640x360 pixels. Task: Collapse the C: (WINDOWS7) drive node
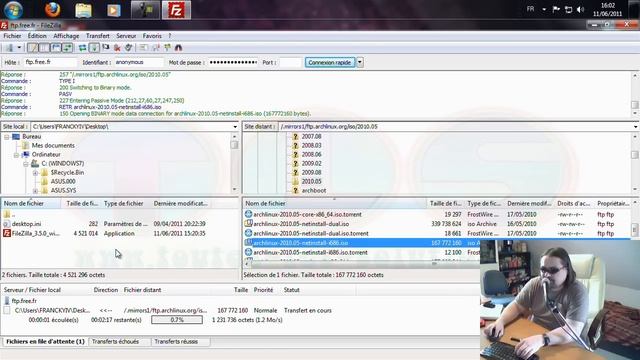[26, 164]
